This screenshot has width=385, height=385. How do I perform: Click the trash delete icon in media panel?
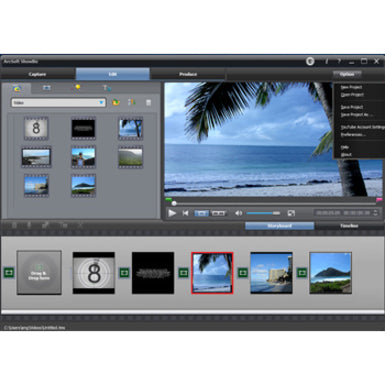pyautogui.click(x=149, y=103)
